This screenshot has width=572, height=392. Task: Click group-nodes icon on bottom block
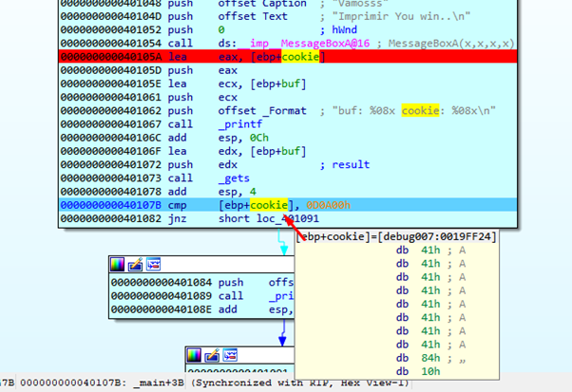(230, 355)
